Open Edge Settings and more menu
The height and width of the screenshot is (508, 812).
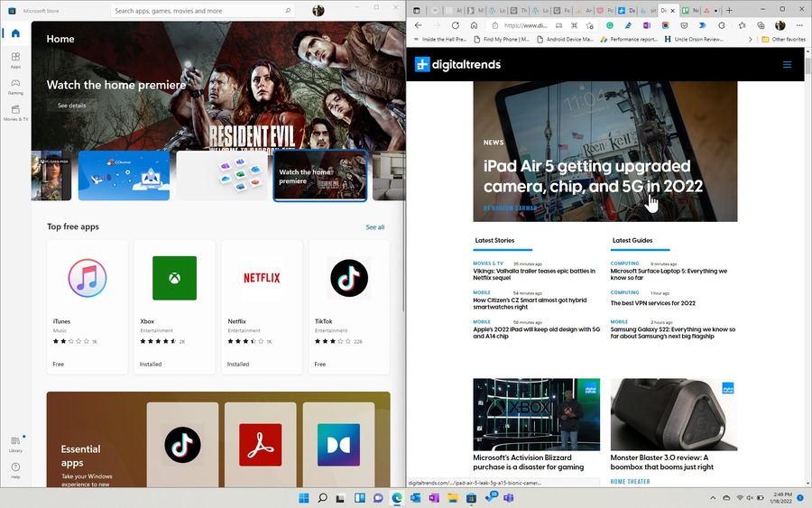799,25
